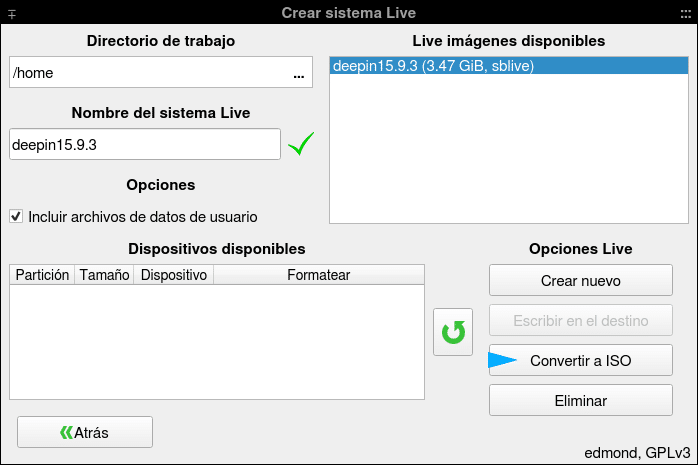The height and width of the screenshot is (465, 698).
Task: Open directory browser via three-dots button
Action: click(x=299, y=73)
